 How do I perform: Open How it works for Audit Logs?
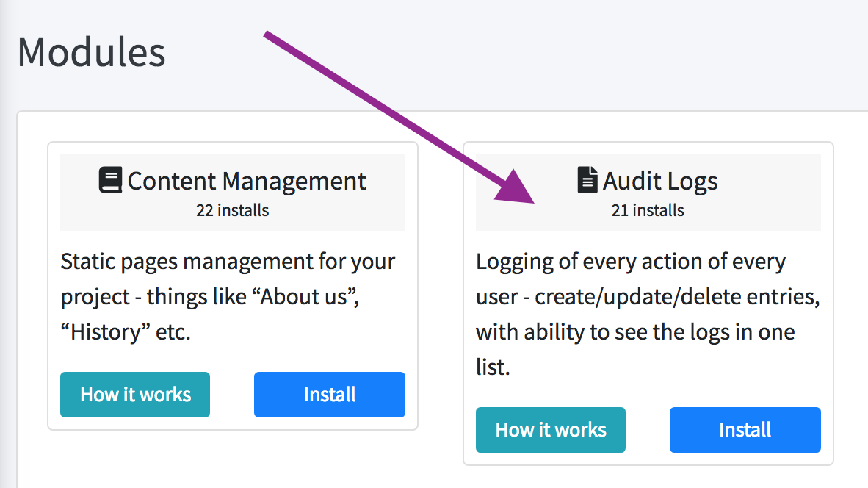[551, 430]
